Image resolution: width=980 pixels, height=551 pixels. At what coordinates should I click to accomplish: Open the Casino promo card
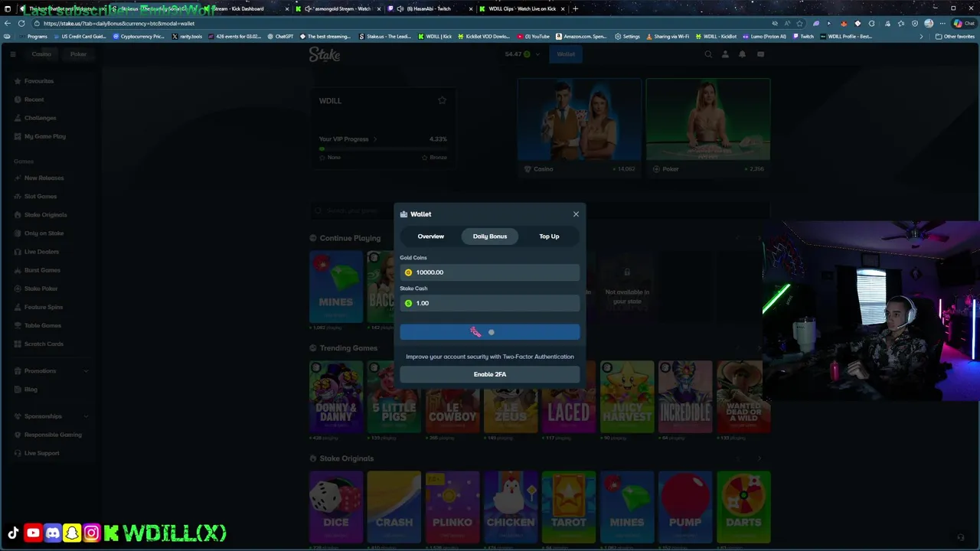click(580, 128)
